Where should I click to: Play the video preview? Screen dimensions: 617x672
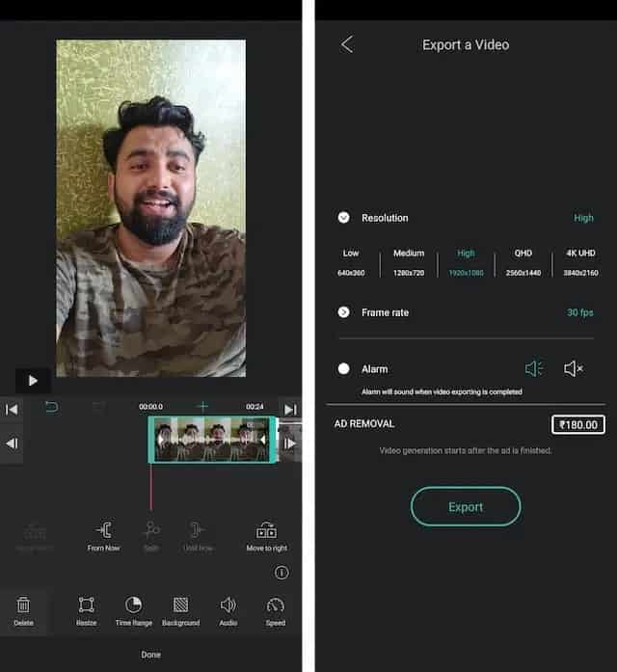pos(33,381)
